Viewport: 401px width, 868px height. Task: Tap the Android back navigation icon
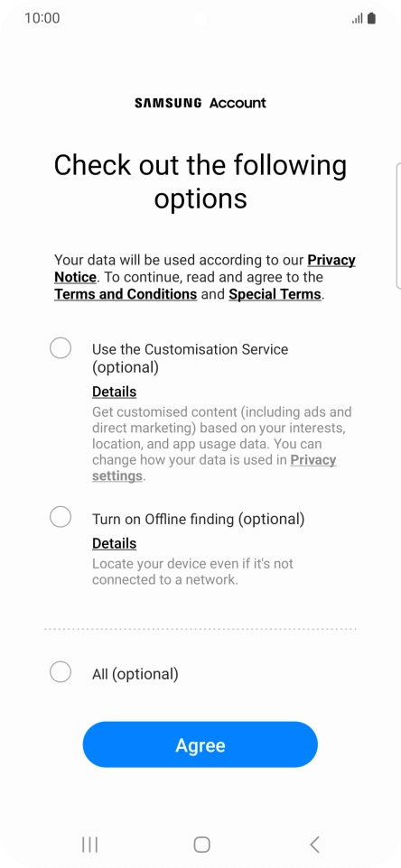[314, 845]
